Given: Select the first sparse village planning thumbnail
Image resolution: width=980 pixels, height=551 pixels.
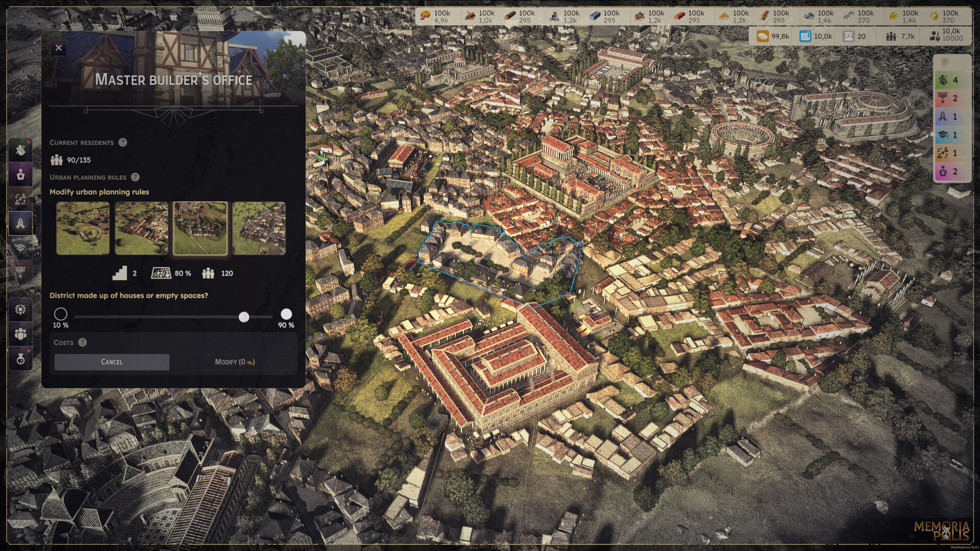Looking at the screenshot, I should coord(83,228).
